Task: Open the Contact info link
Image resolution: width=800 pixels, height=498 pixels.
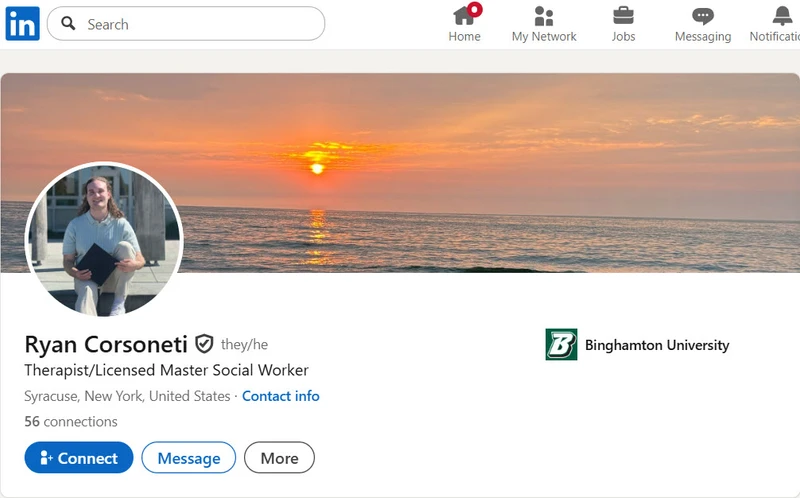Action: (x=281, y=396)
